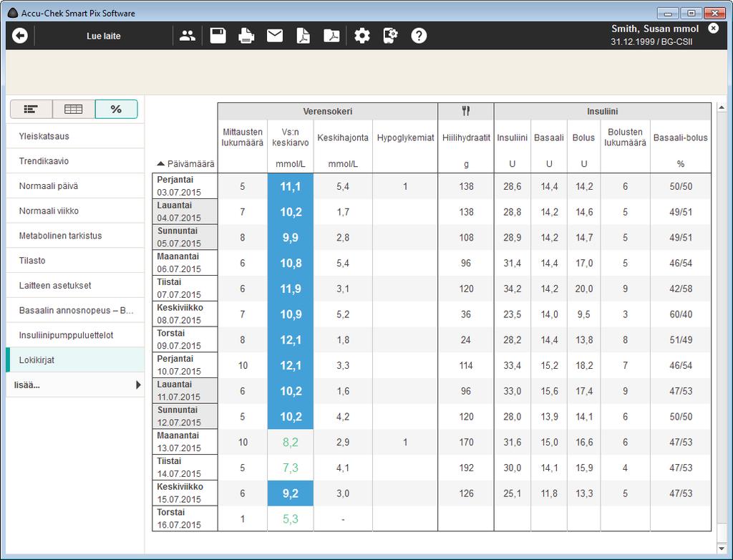
Task: Open device configuration icon
Action: pos(390,36)
